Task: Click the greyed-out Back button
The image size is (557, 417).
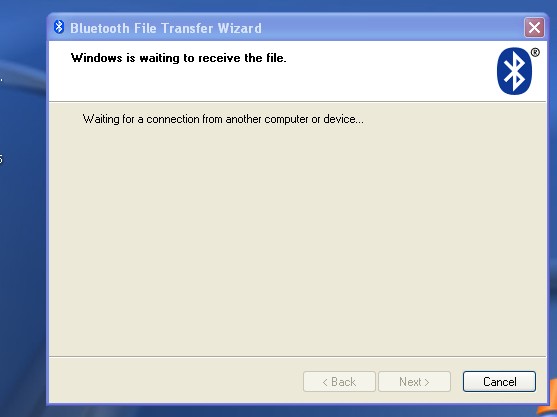Action: click(339, 381)
